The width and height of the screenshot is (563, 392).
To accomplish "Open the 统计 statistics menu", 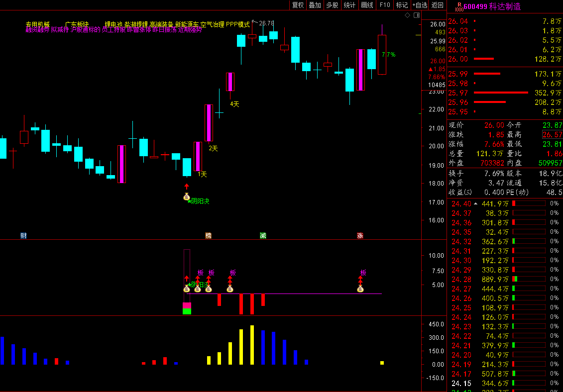I will pos(349,5).
